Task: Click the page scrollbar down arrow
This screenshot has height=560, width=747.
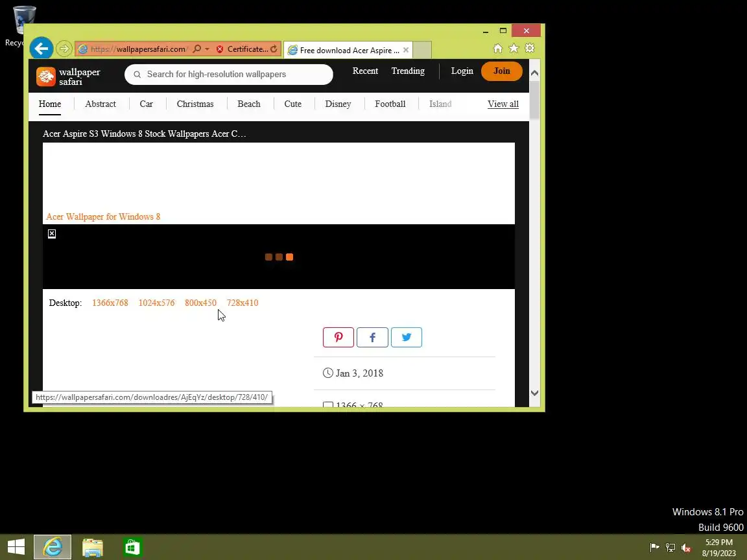Action: 534,393
